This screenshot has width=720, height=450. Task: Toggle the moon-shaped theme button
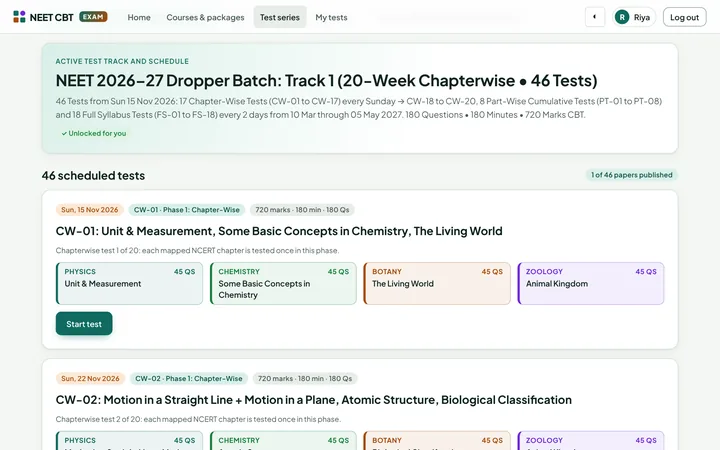click(595, 17)
